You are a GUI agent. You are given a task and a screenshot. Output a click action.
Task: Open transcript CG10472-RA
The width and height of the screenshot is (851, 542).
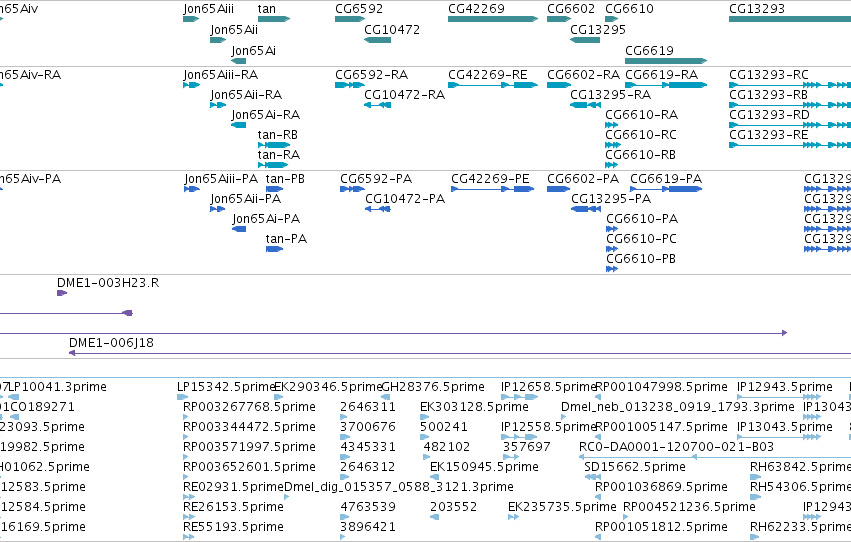404,94
